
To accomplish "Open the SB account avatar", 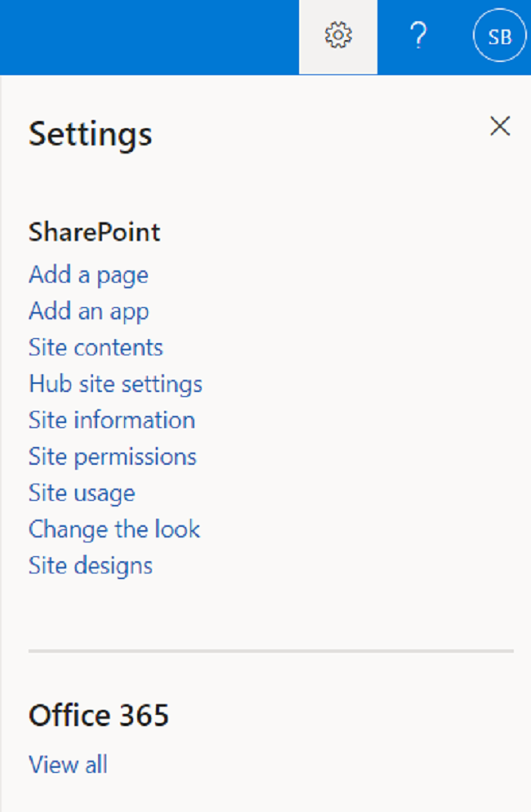I will pos(499,36).
